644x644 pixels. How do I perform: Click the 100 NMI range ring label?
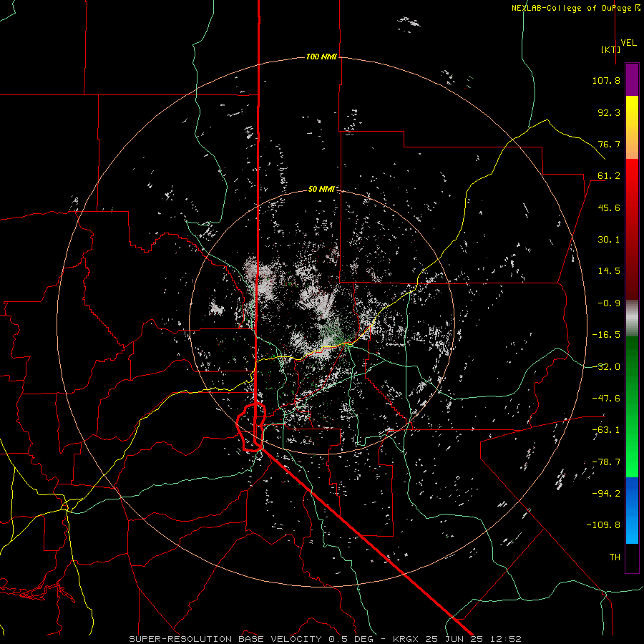click(321, 57)
